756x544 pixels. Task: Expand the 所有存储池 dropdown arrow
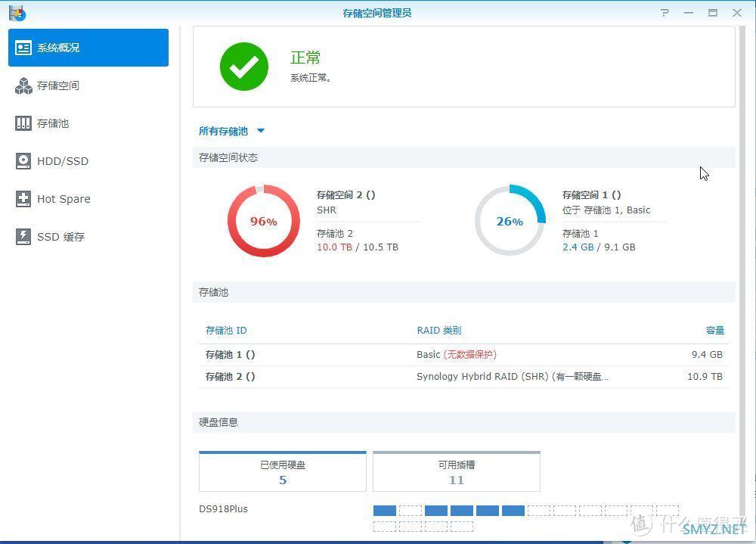pyautogui.click(x=261, y=131)
